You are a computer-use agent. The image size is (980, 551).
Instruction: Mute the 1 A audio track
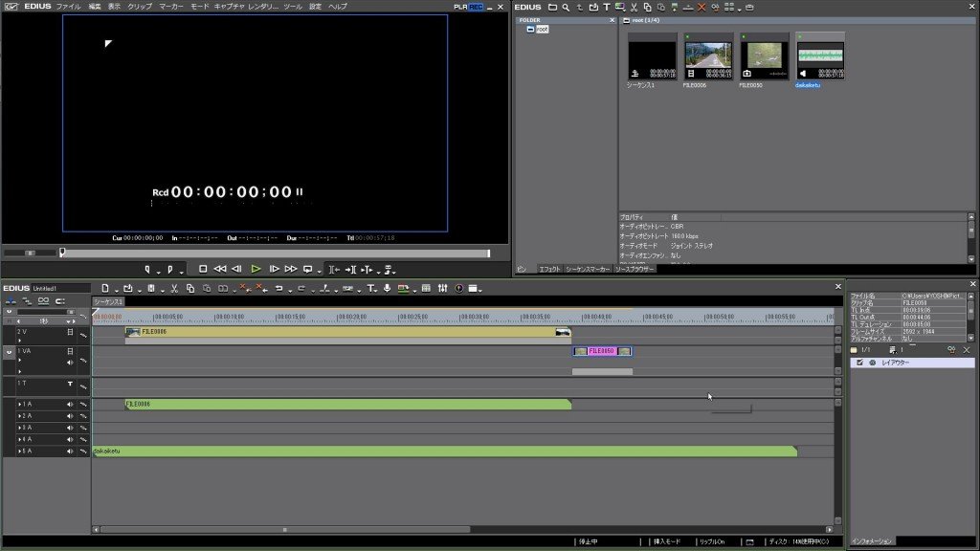pos(70,405)
